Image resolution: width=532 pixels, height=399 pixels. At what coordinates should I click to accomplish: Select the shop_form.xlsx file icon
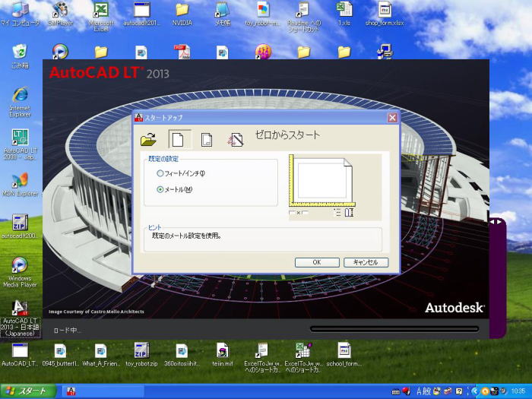385,14
